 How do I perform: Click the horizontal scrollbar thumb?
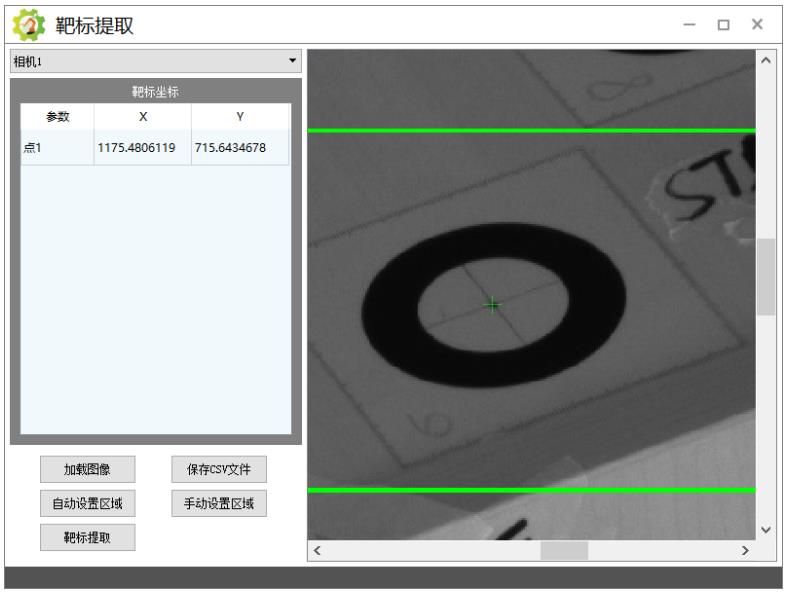coord(564,551)
